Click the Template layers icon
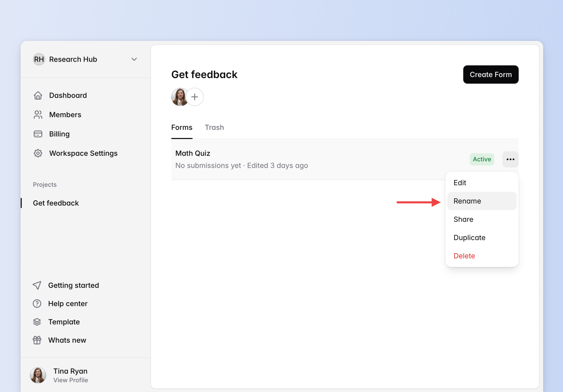The height and width of the screenshot is (392, 563). tap(37, 322)
